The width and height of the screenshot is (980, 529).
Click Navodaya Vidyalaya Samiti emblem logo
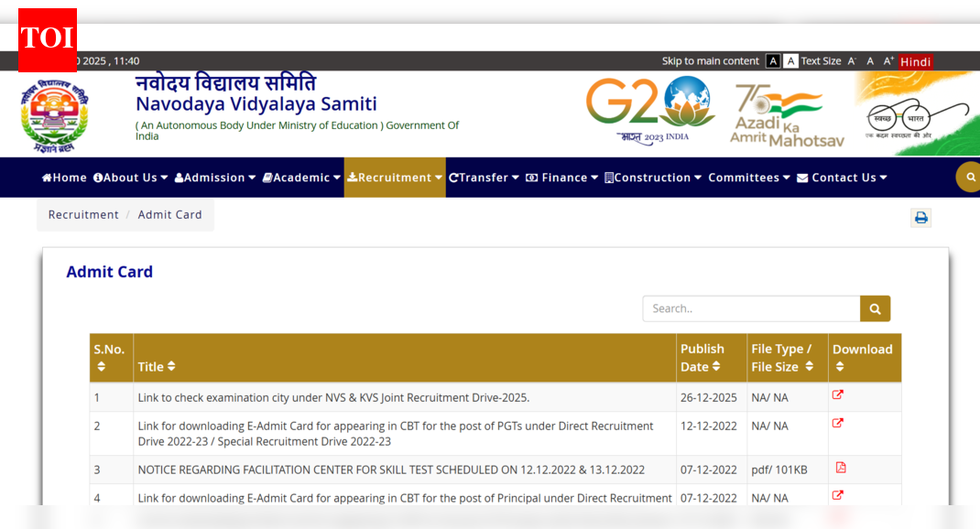55,115
